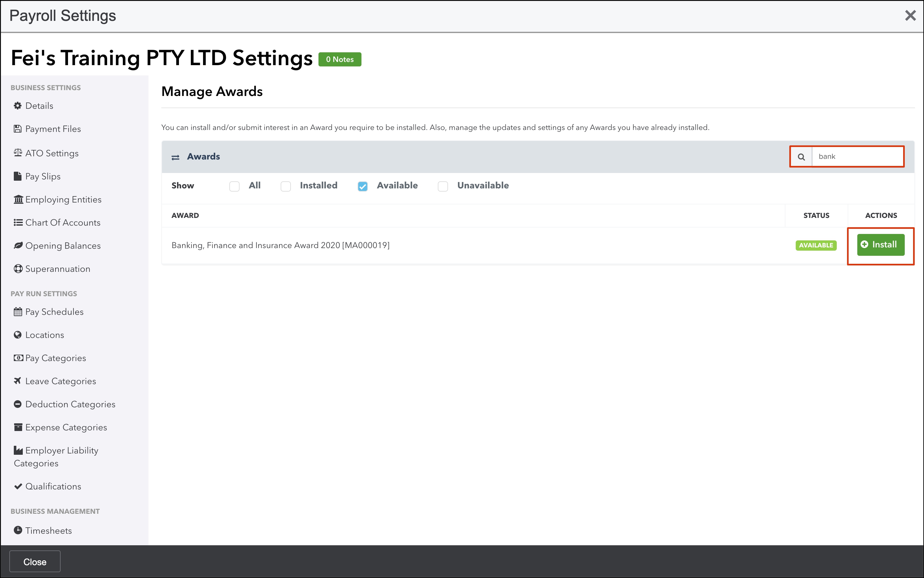Click the airplane icon for Leave Categories

[18, 381]
